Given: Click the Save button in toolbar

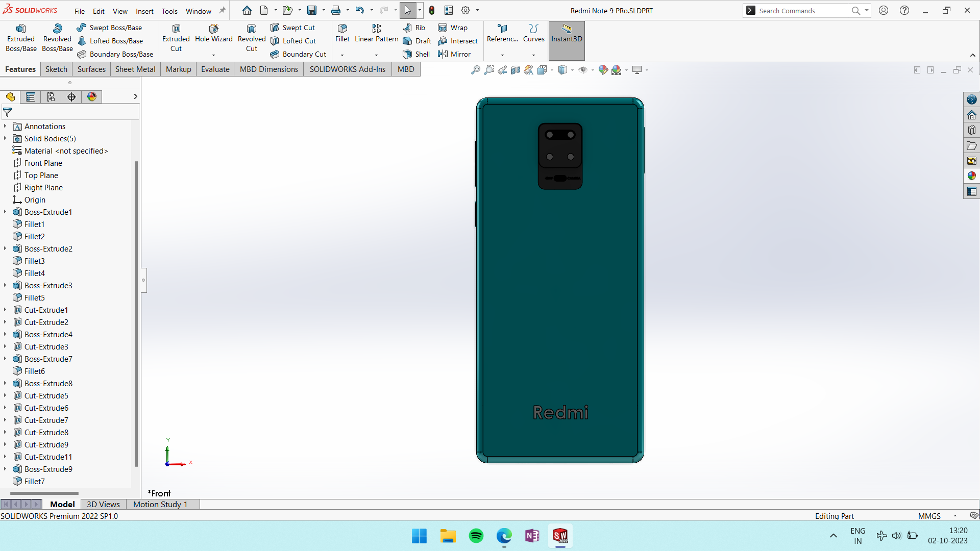Looking at the screenshot, I should pyautogui.click(x=311, y=10).
